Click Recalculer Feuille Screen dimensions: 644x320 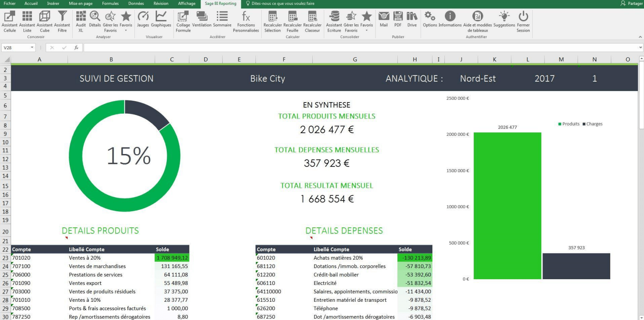(x=292, y=21)
